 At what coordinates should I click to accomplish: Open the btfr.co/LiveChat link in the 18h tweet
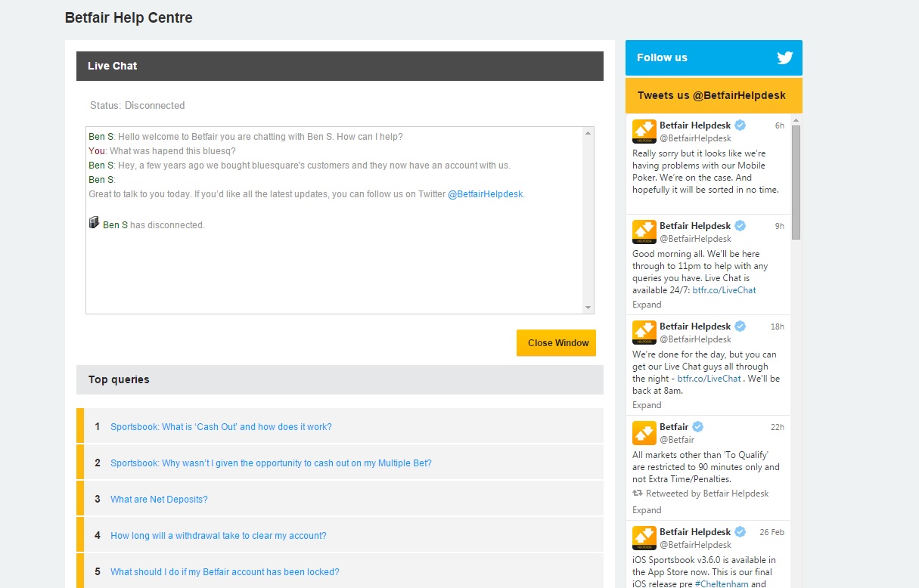709,379
